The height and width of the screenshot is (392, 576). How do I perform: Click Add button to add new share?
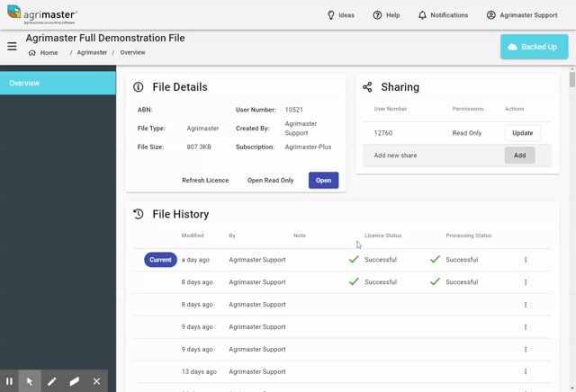(519, 156)
